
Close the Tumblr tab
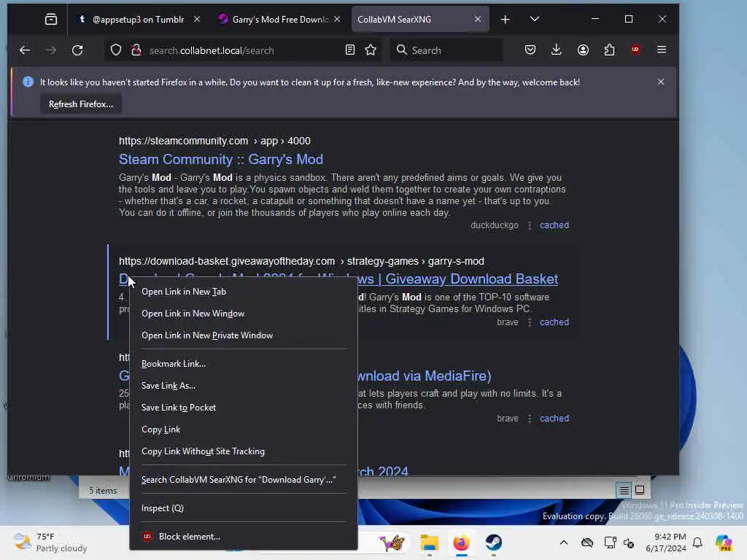click(x=197, y=19)
